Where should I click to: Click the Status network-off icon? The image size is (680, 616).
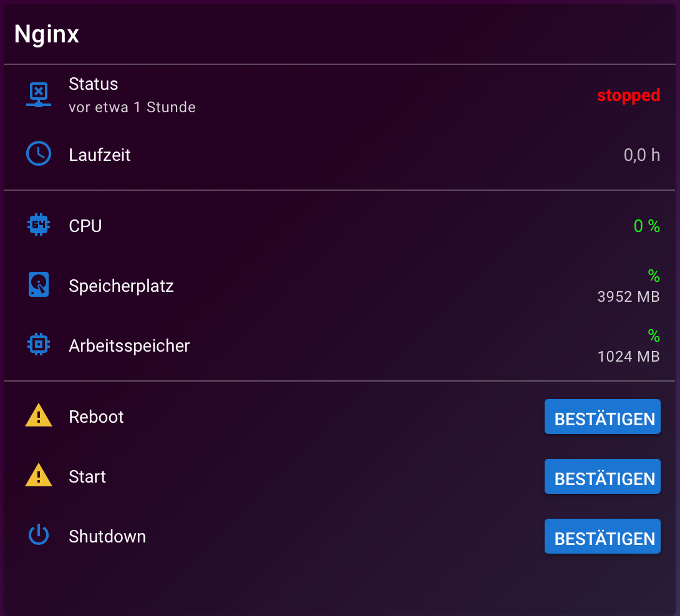pos(39,95)
